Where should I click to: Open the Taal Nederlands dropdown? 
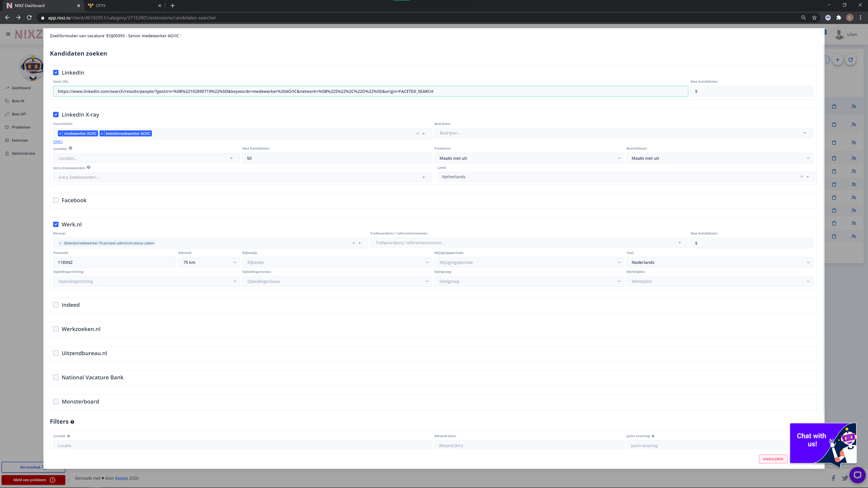coord(719,262)
